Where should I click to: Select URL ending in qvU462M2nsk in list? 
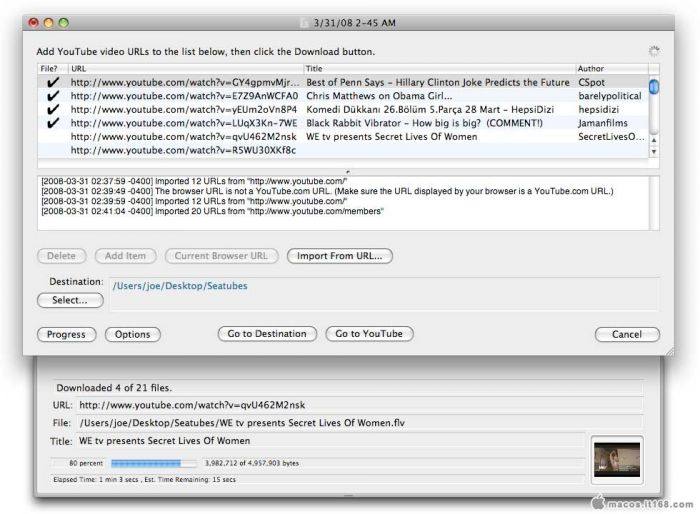pyautogui.click(x=183, y=137)
